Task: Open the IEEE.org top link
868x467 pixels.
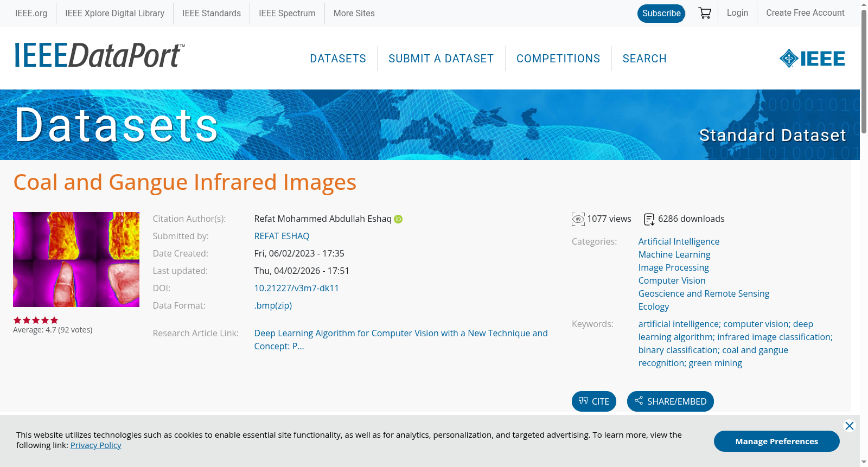Action: coord(31,13)
